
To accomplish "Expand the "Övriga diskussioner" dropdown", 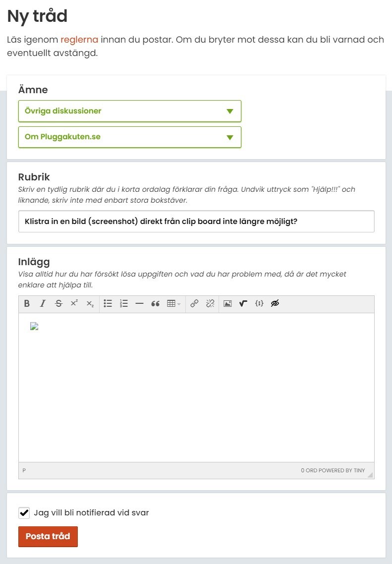I will [130, 111].
